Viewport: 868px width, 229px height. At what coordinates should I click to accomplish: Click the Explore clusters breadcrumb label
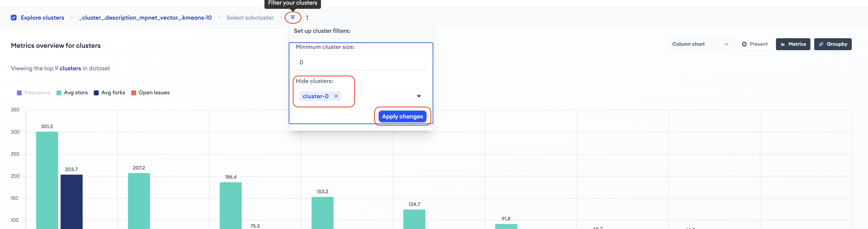42,18
